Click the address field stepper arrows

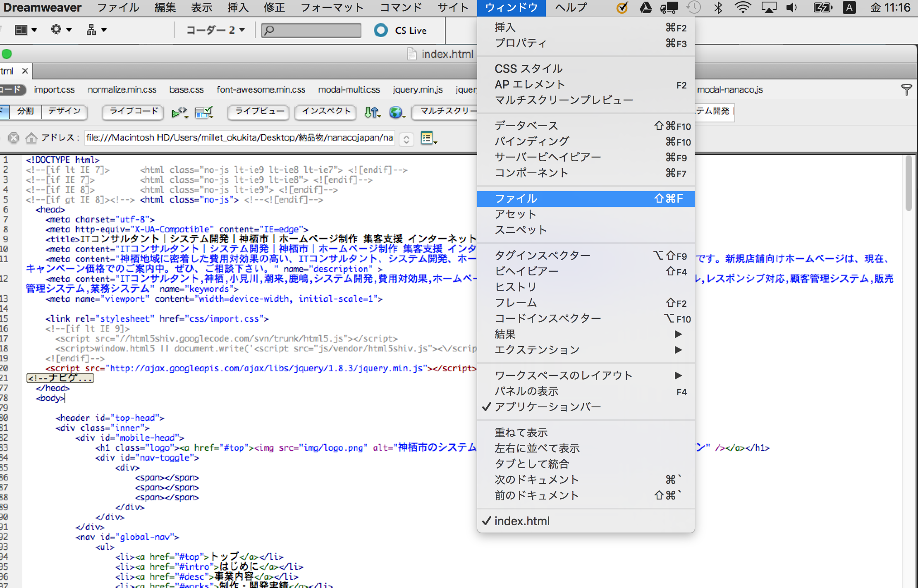pyautogui.click(x=406, y=139)
